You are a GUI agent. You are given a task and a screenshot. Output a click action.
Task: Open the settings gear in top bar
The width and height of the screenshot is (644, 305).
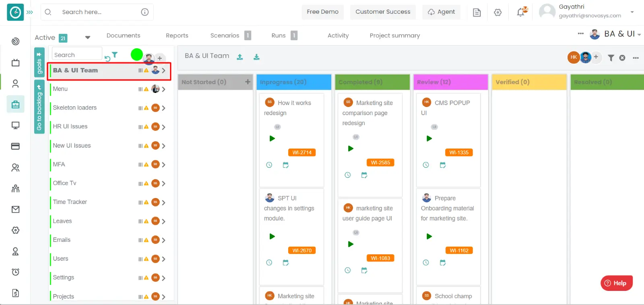click(498, 12)
